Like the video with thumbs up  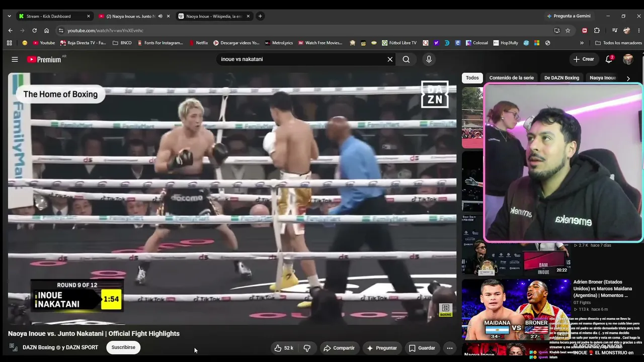pos(284,348)
